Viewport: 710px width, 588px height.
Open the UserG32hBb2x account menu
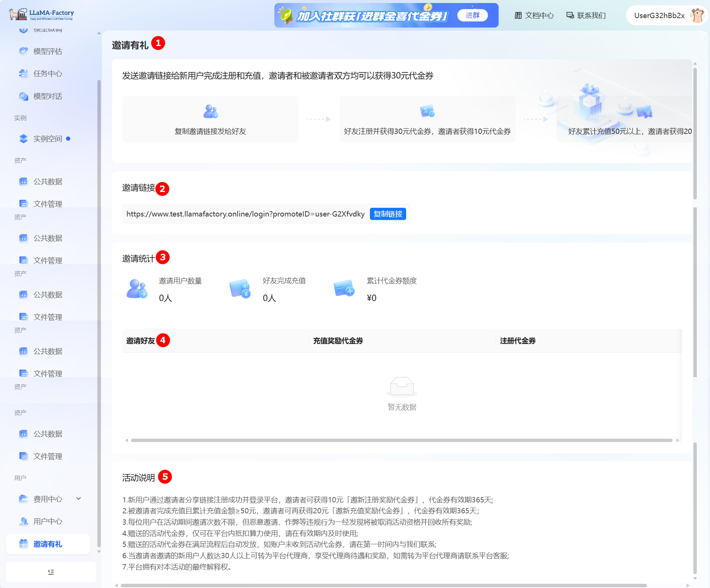coord(659,15)
